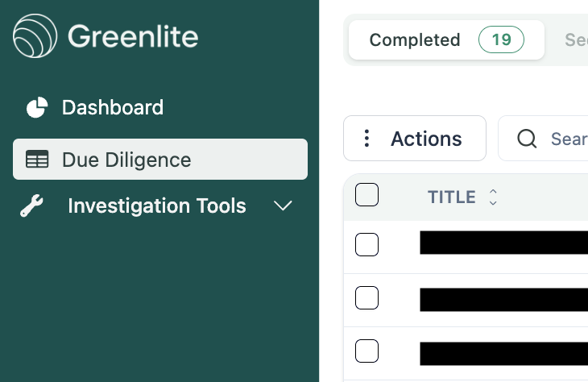Open the first redacted title row

tap(503, 243)
